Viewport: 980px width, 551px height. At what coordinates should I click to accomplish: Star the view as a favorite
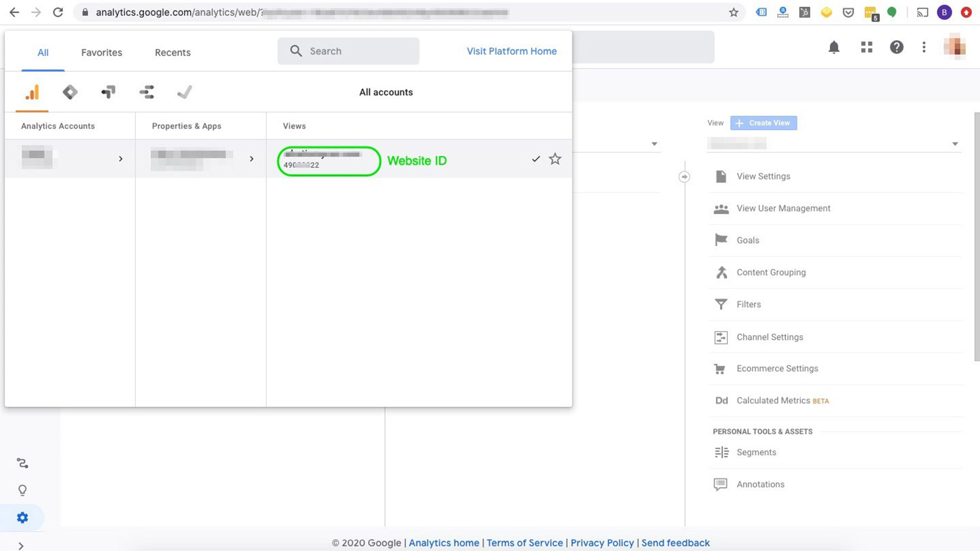pyautogui.click(x=555, y=159)
